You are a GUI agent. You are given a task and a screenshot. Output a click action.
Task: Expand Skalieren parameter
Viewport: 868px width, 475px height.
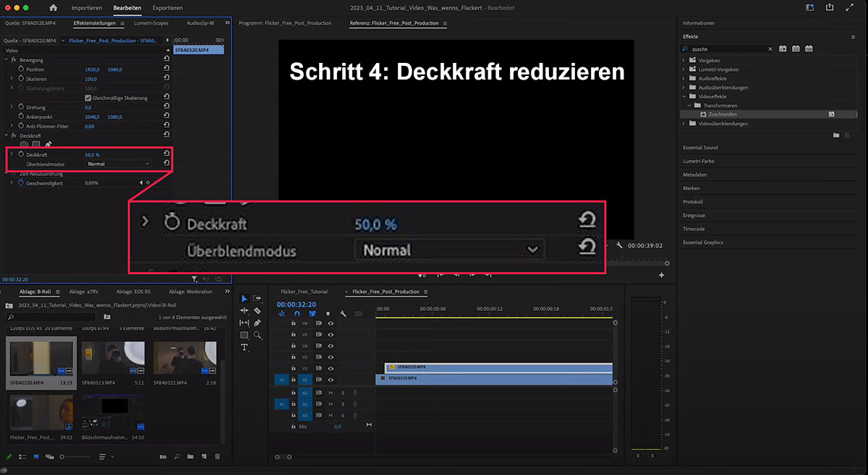(12, 79)
